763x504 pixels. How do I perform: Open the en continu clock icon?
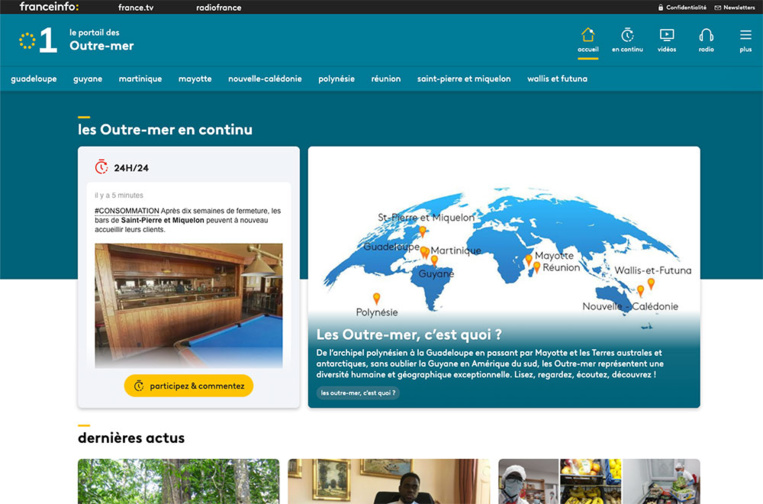click(627, 36)
